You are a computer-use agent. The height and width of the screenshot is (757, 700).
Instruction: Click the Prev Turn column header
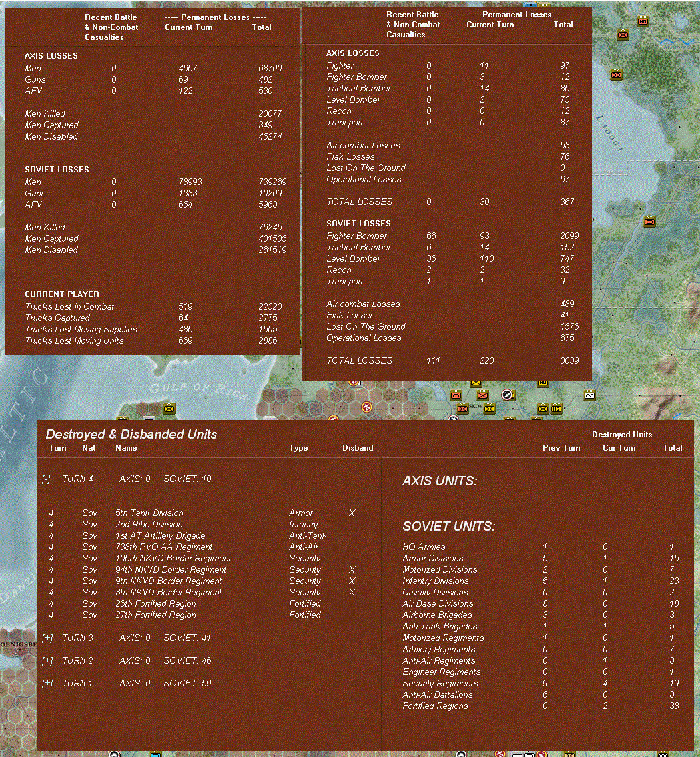coord(561,448)
